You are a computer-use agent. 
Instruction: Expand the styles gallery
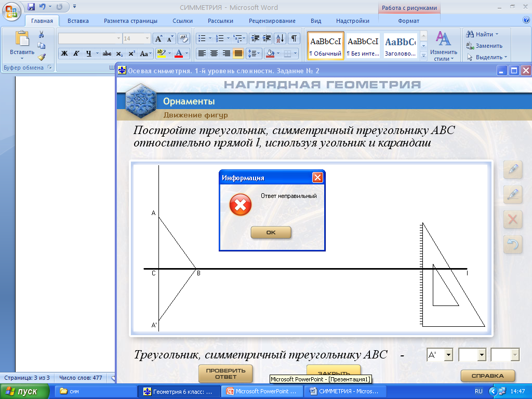tap(423, 56)
